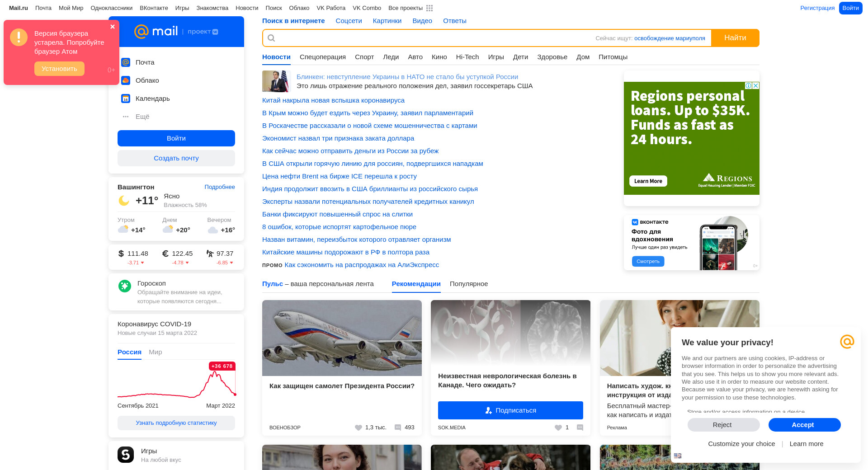Like the president's plane article

359,428
